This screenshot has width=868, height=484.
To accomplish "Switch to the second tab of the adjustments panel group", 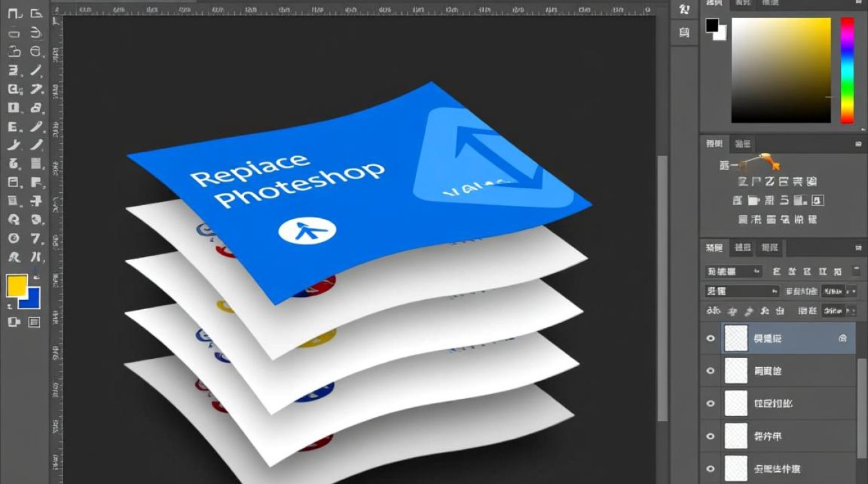I will pyautogui.click(x=743, y=144).
